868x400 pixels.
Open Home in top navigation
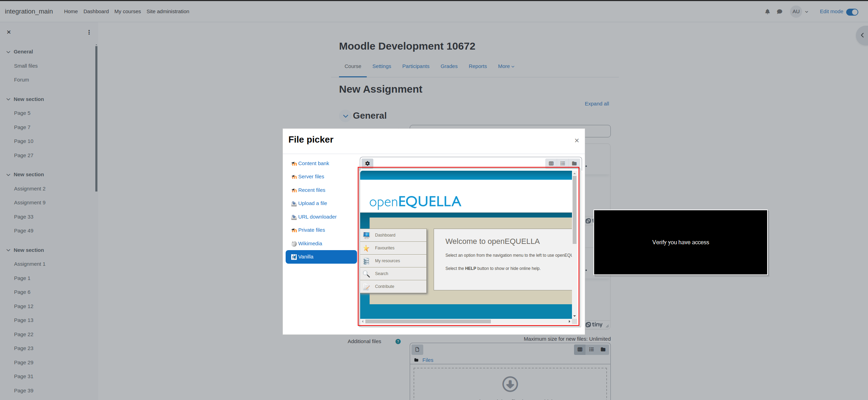pos(71,11)
